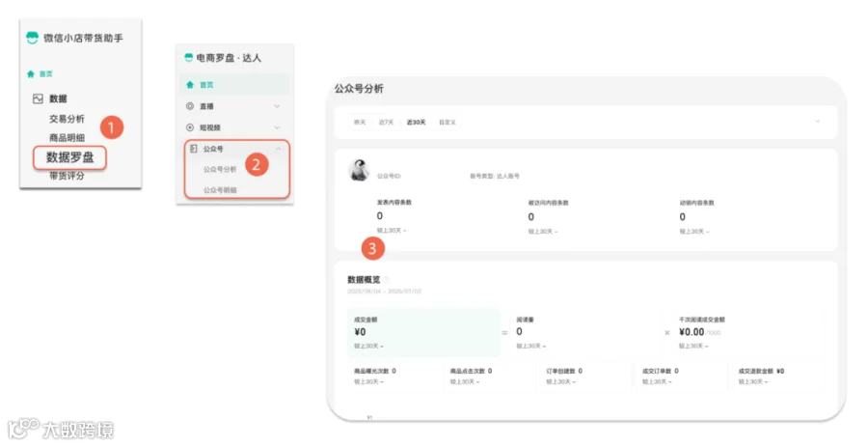The image size is (868, 446).
Task: Open 公众号分析 submenu item
Action: 220,169
